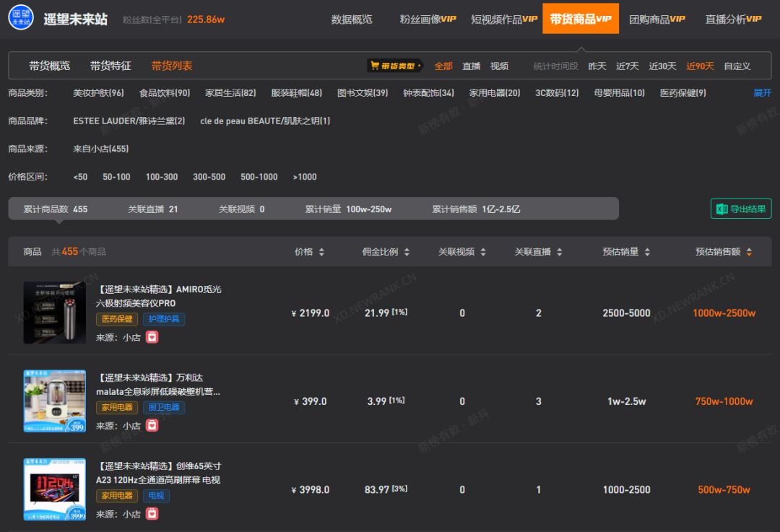This screenshot has height=532, width=780.
Task: Select price range 50-100
Action: coord(116,177)
